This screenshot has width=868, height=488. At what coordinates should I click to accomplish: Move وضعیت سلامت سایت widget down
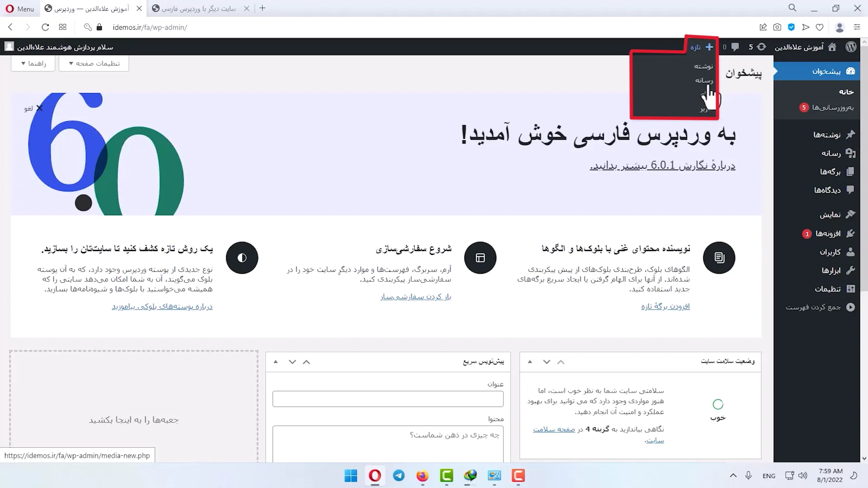pyautogui.click(x=546, y=362)
